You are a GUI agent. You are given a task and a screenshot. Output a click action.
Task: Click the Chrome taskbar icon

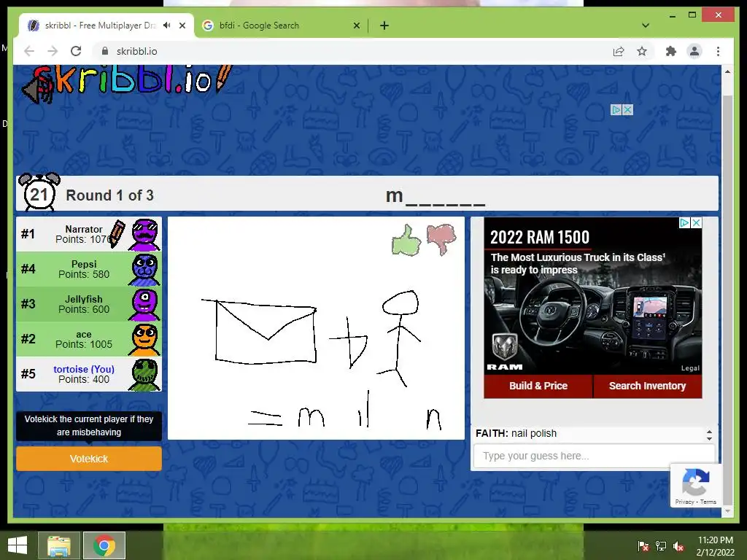pyautogui.click(x=104, y=545)
